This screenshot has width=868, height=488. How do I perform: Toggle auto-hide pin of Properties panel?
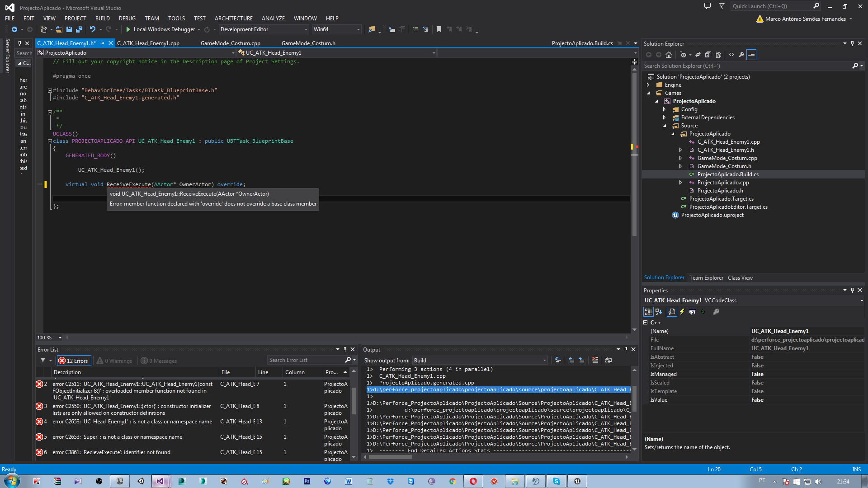[852, 290]
